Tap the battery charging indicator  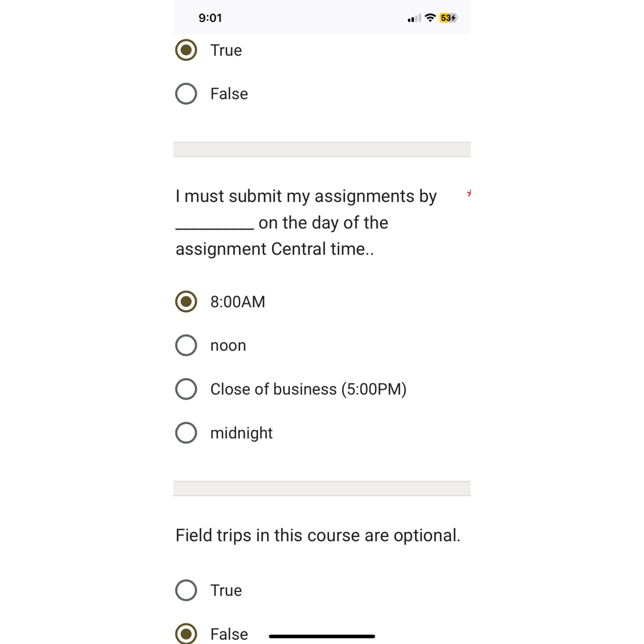(x=449, y=18)
